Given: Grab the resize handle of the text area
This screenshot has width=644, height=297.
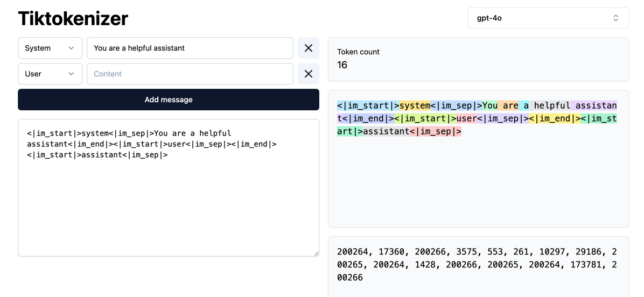Looking at the screenshot, I should click(316, 253).
